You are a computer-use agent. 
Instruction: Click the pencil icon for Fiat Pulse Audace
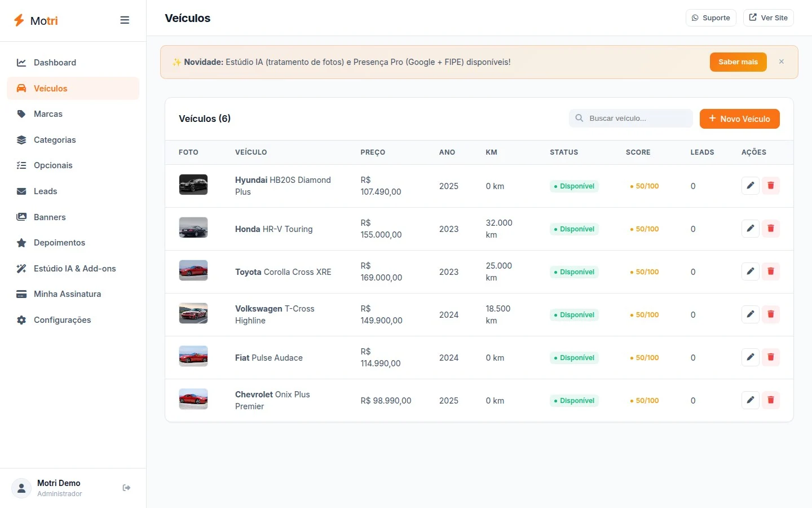750,357
